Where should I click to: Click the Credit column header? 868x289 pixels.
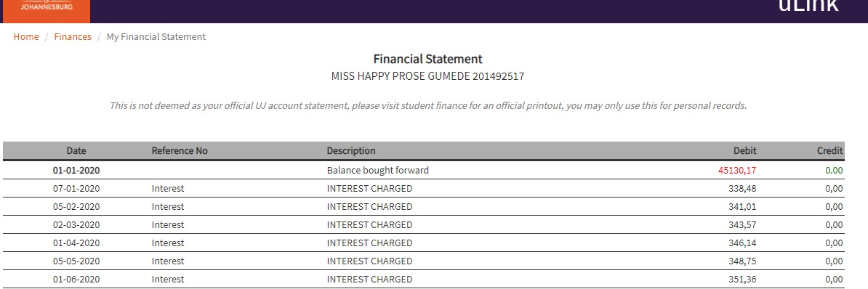tap(829, 150)
